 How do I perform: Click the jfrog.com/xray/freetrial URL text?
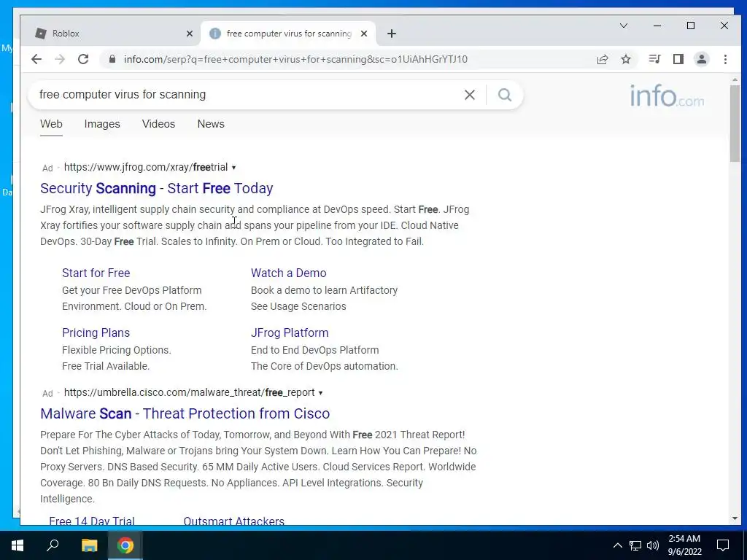[146, 167]
